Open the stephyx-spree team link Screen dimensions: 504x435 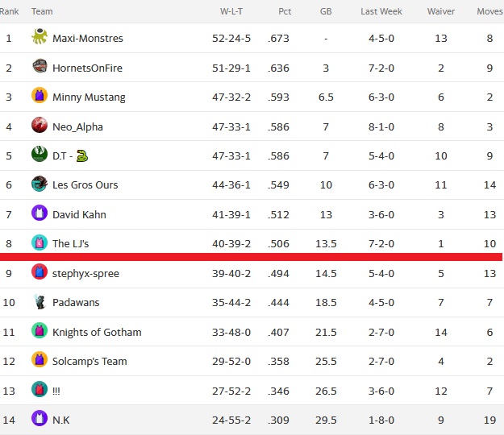85,274
